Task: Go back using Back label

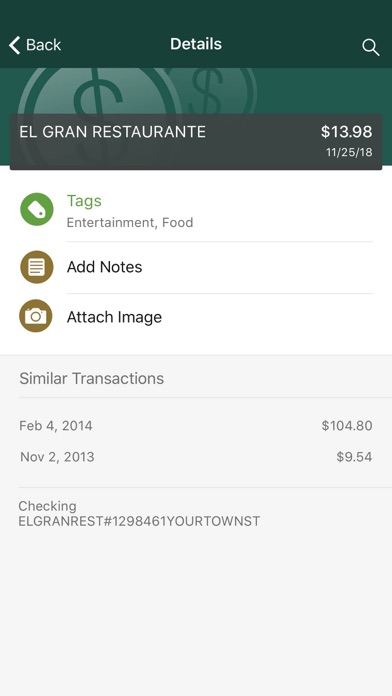Action: (43, 45)
